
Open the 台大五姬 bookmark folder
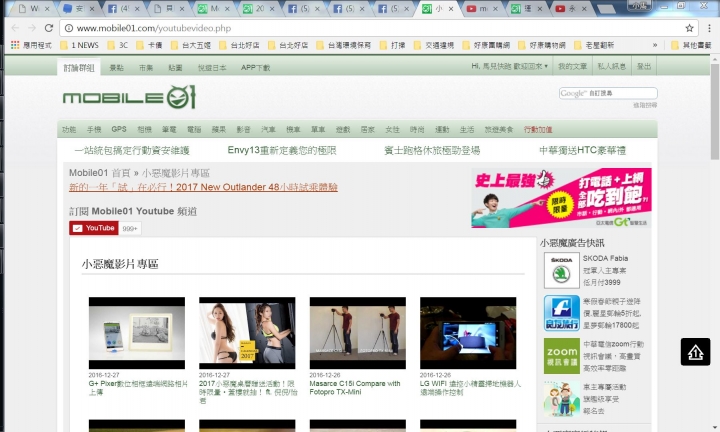(x=191, y=45)
